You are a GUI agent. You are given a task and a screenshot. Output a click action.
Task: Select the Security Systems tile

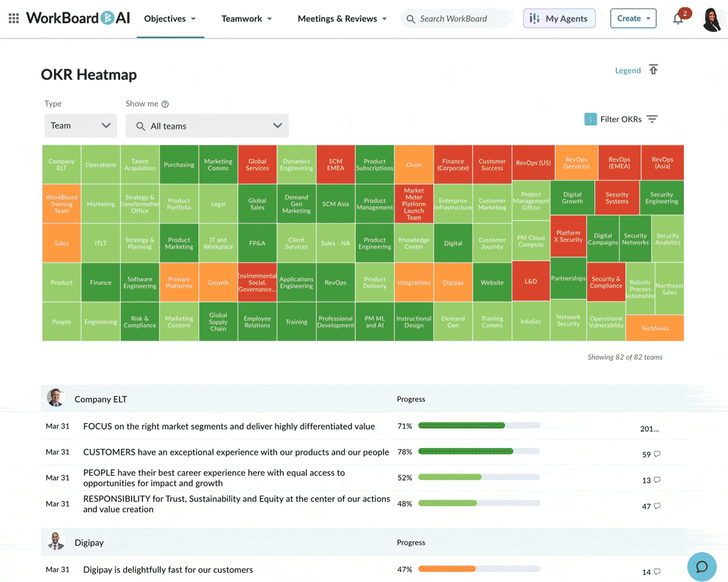[x=617, y=198]
